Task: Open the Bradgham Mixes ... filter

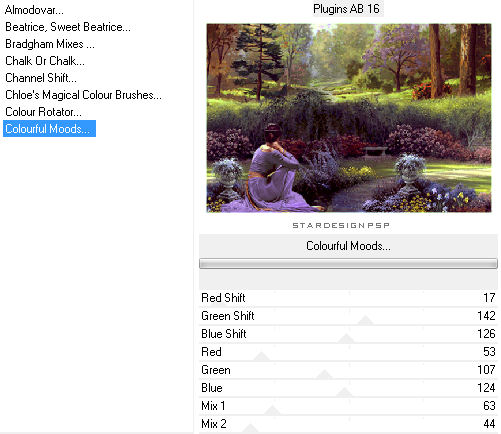Action: click(x=50, y=44)
